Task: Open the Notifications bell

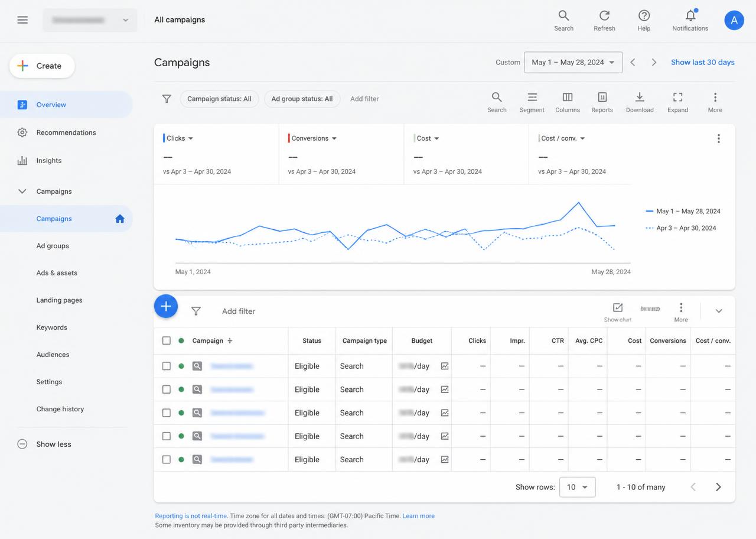Action: pyautogui.click(x=690, y=20)
